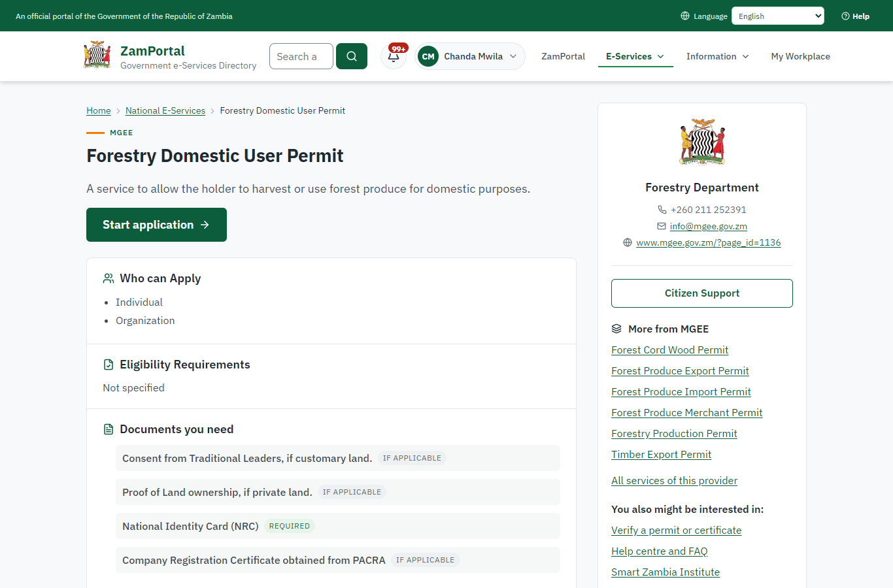Open the Forestry Production Permit link
The height and width of the screenshot is (588, 893).
[674, 434]
